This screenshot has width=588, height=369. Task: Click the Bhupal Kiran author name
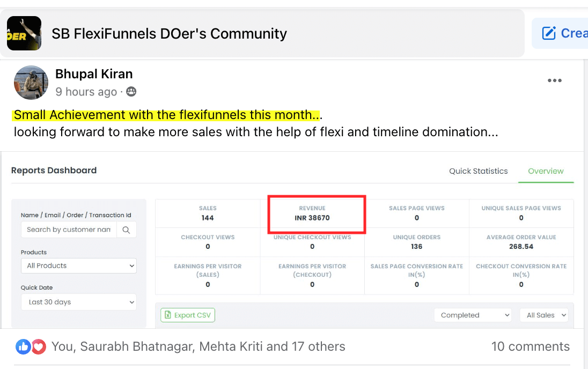pos(94,74)
